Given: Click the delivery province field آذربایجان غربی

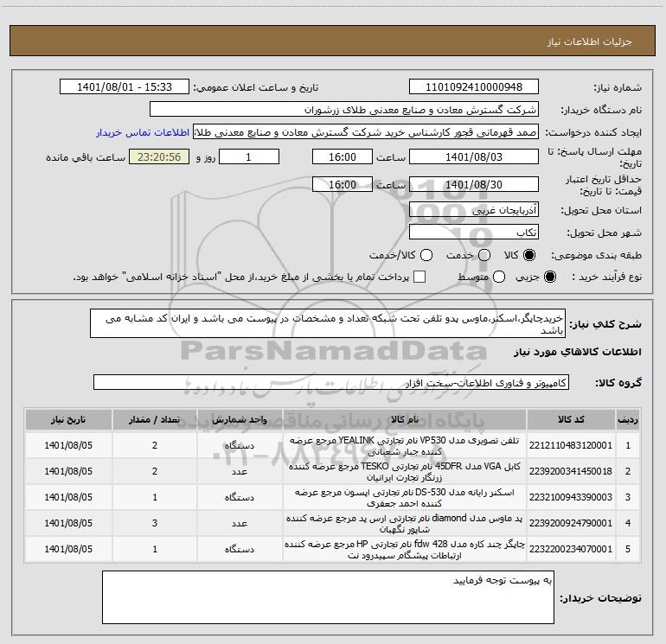Looking at the screenshot, I should coord(474,210).
